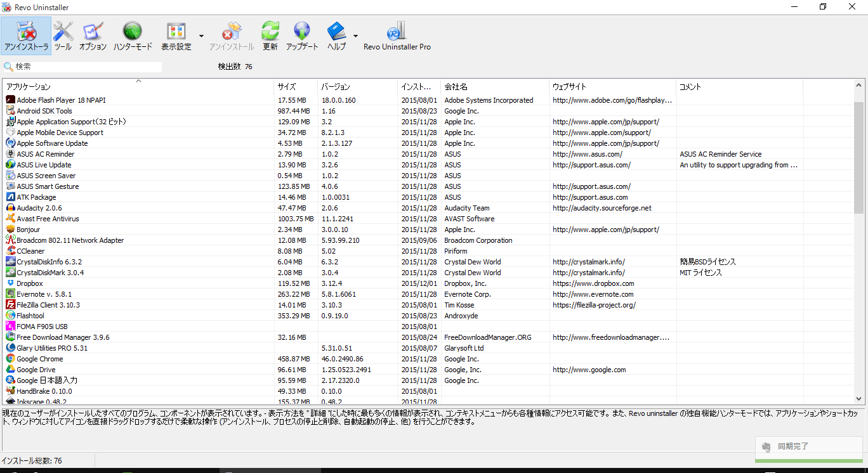
Task: Select Adobe Flash Player 18 NPAPI icon
Action: (x=10, y=100)
